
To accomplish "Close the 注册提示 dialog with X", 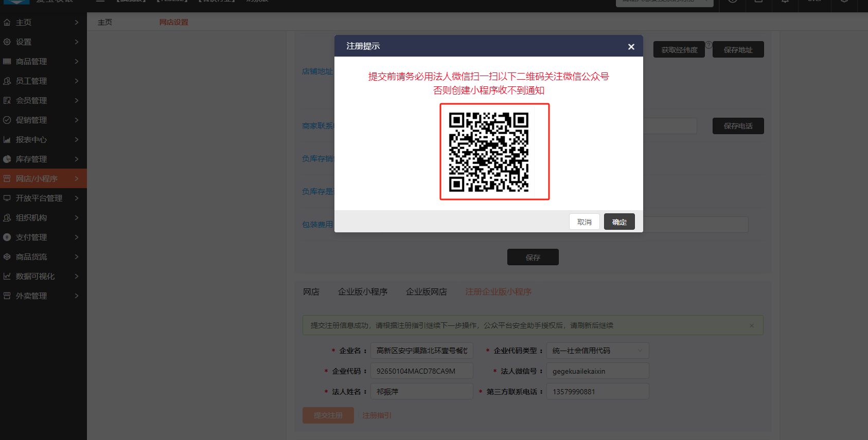I will tap(631, 47).
